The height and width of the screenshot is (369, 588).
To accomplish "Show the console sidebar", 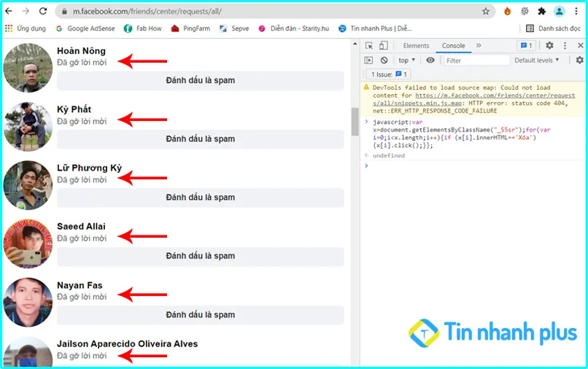I will (x=368, y=61).
